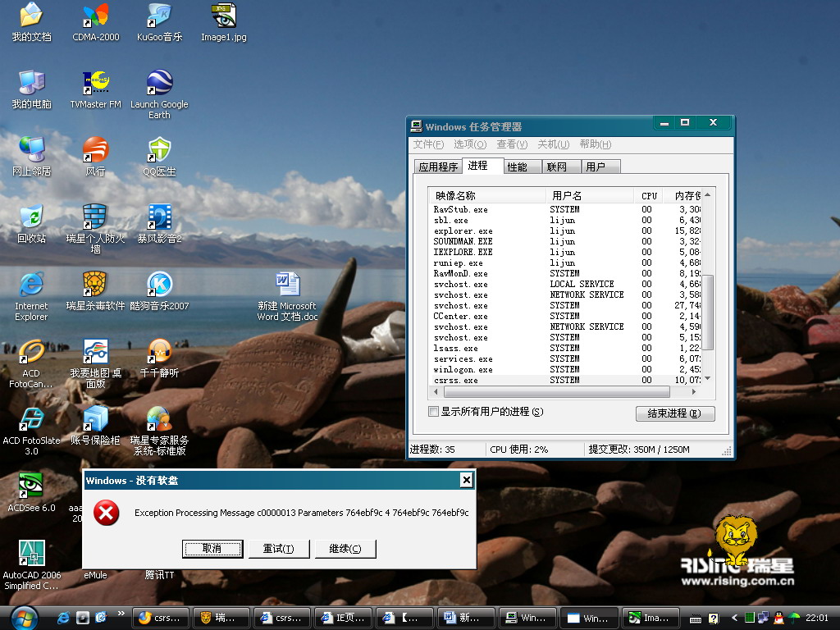
Task: Open the AutoCAD 2006 desktop shortcut
Action: click(31, 553)
